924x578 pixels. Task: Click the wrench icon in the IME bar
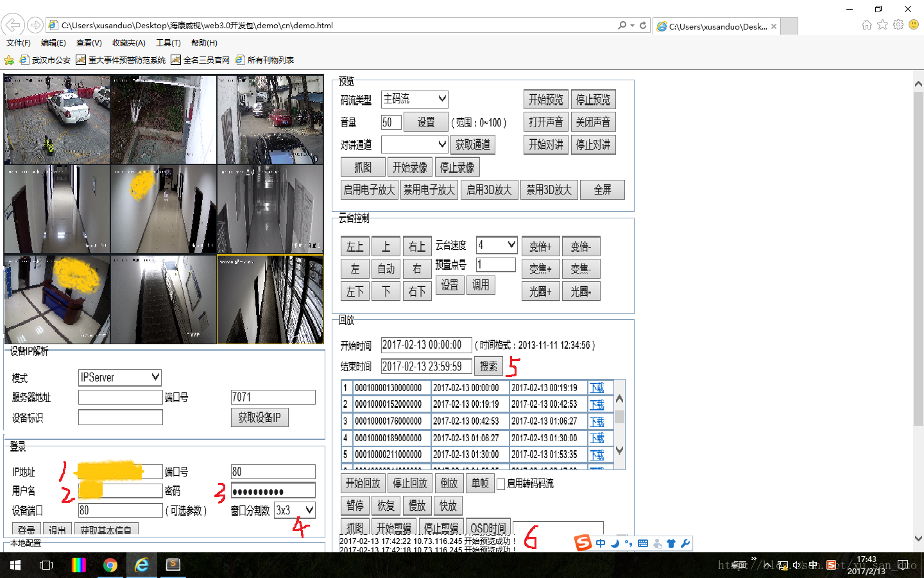click(685, 543)
